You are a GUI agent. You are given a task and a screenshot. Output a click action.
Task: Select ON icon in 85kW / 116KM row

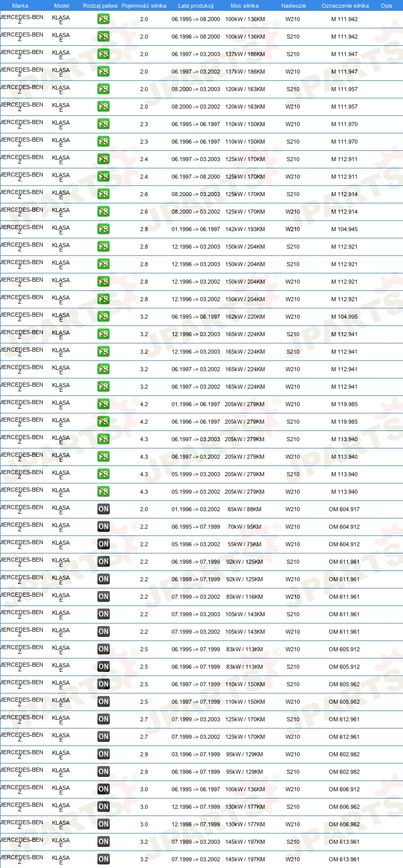pyautogui.click(x=103, y=597)
